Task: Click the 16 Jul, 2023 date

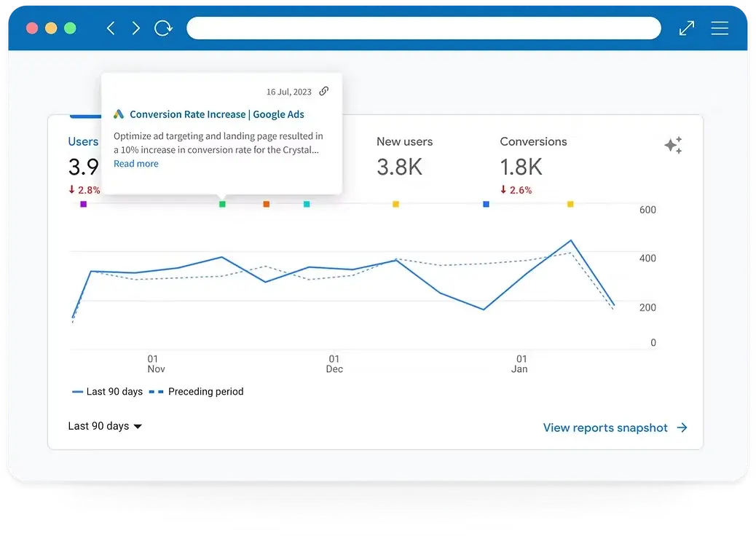Action: pos(289,92)
